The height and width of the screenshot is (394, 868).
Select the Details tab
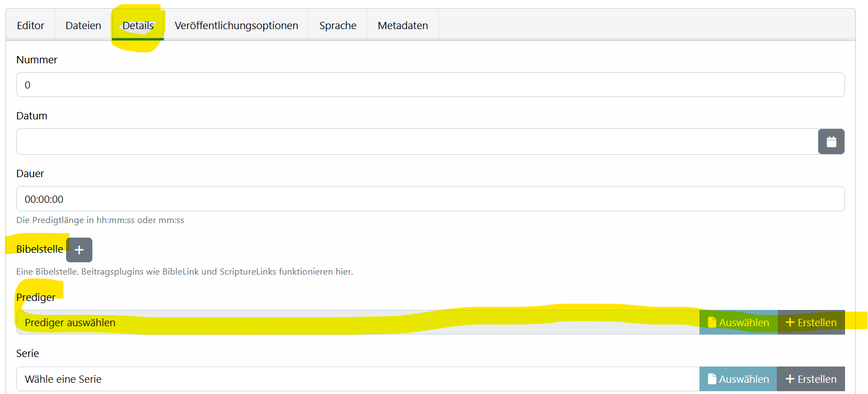click(x=138, y=25)
